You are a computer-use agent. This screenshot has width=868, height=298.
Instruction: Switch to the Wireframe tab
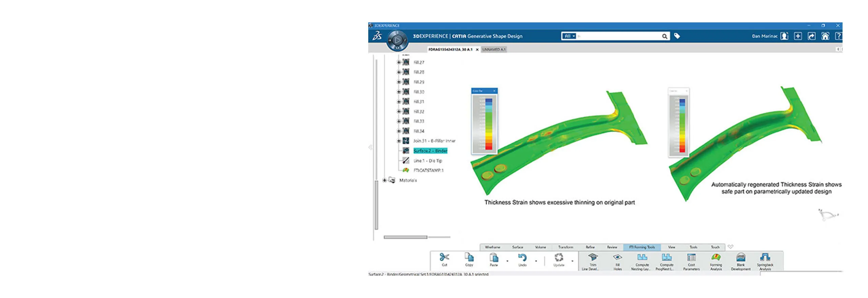pos(492,247)
